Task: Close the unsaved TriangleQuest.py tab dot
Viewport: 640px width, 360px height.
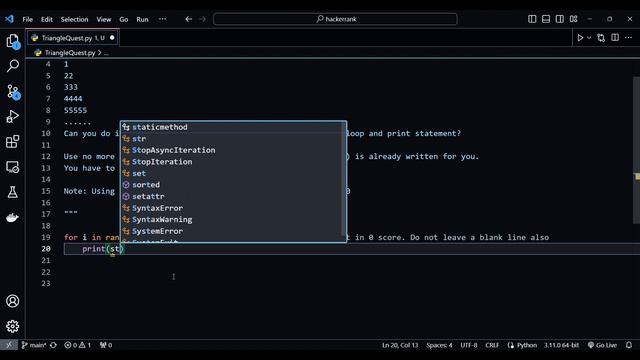Action: coord(112,38)
